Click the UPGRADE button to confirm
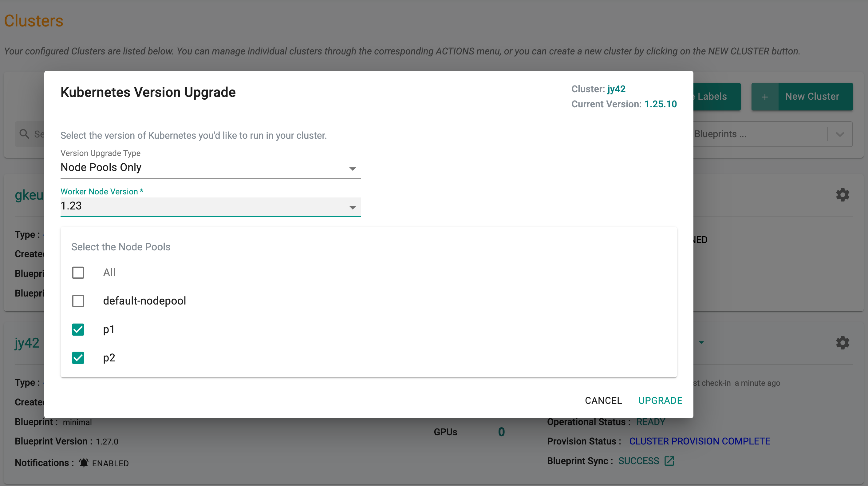Screen dimensions: 868x486 661,400
